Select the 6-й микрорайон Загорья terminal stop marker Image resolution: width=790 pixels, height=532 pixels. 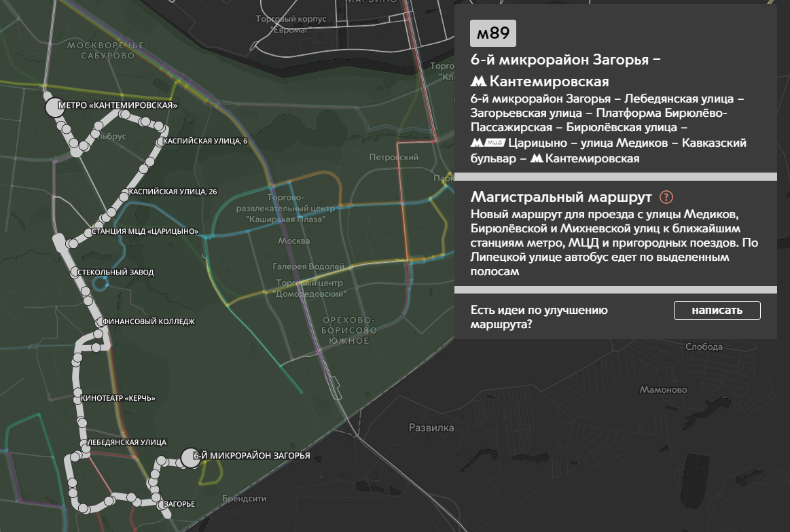click(x=190, y=458)
